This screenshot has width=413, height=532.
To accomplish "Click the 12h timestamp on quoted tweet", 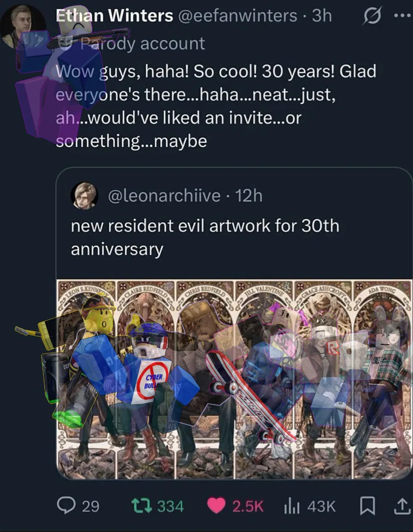I will coord(248,196).
